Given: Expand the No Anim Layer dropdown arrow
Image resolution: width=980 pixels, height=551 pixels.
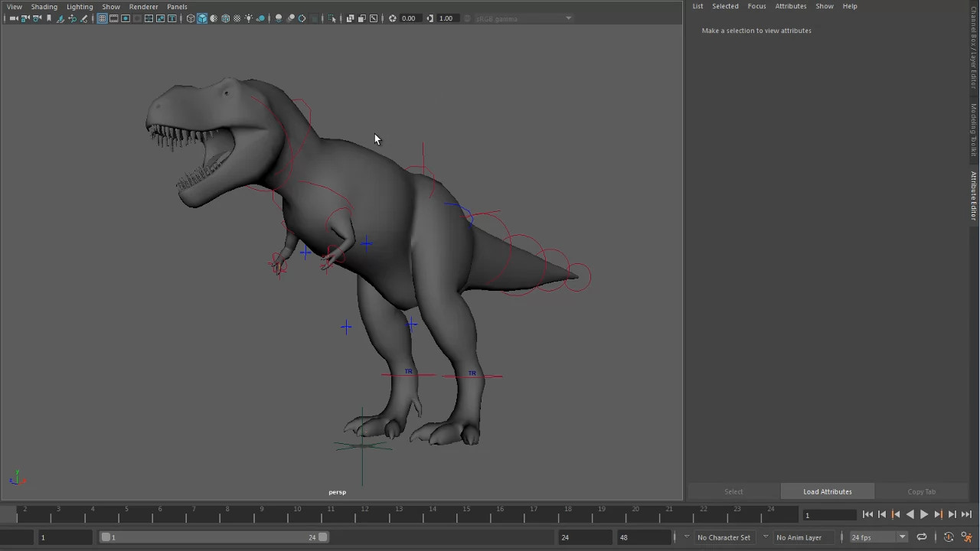Looking at the screenshot, I should click(x=766, y=537).
